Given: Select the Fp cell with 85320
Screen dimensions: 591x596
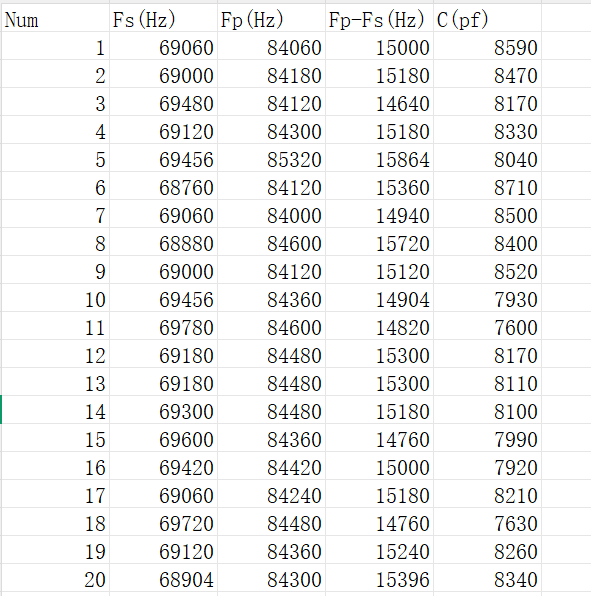Looking at the screenshot, I should coord(271,158).
